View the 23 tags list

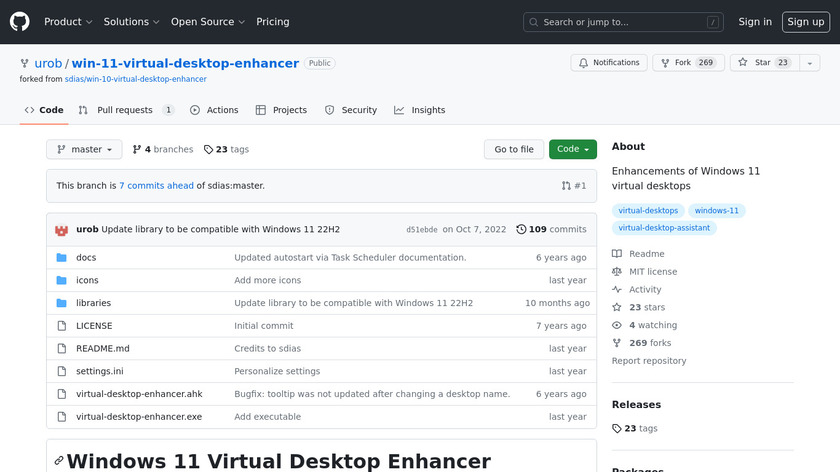pyautogui.click(x=226, y=149)
